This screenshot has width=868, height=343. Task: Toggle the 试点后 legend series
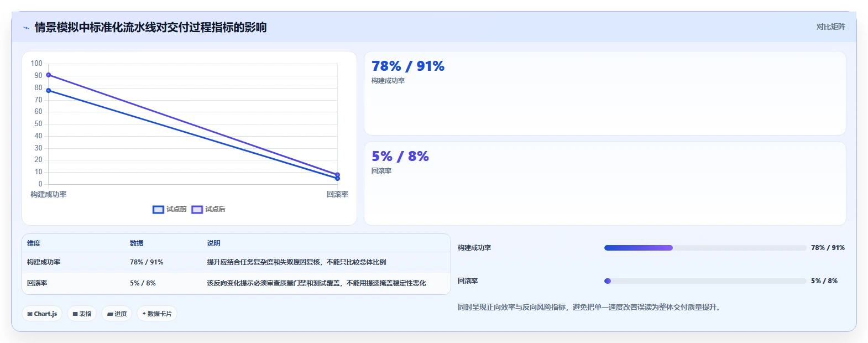208,209
